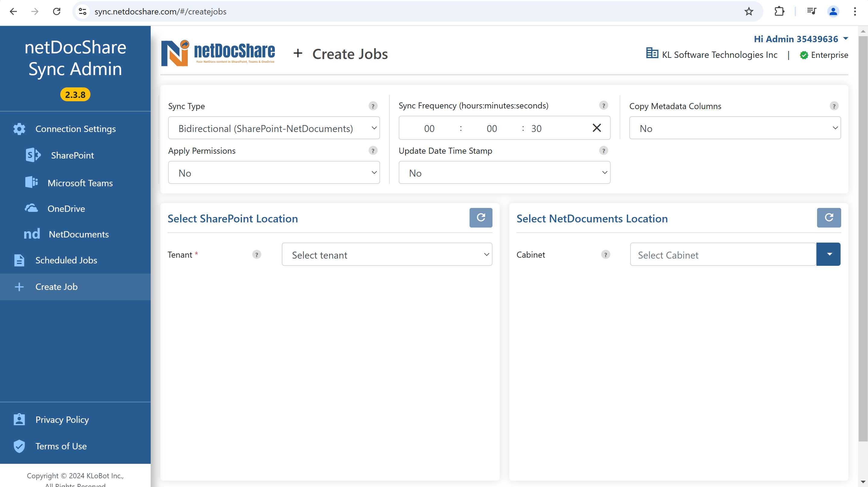Screen dimensions: 868x487
Task: Click the 2.3.8 version badge
Action: tap(75, 95)
